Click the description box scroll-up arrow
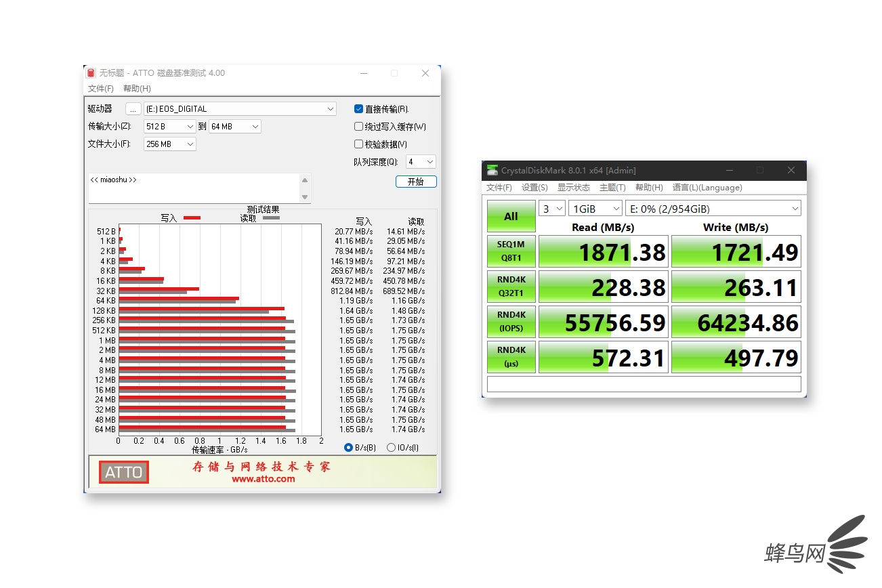 (x=305, y=180)
